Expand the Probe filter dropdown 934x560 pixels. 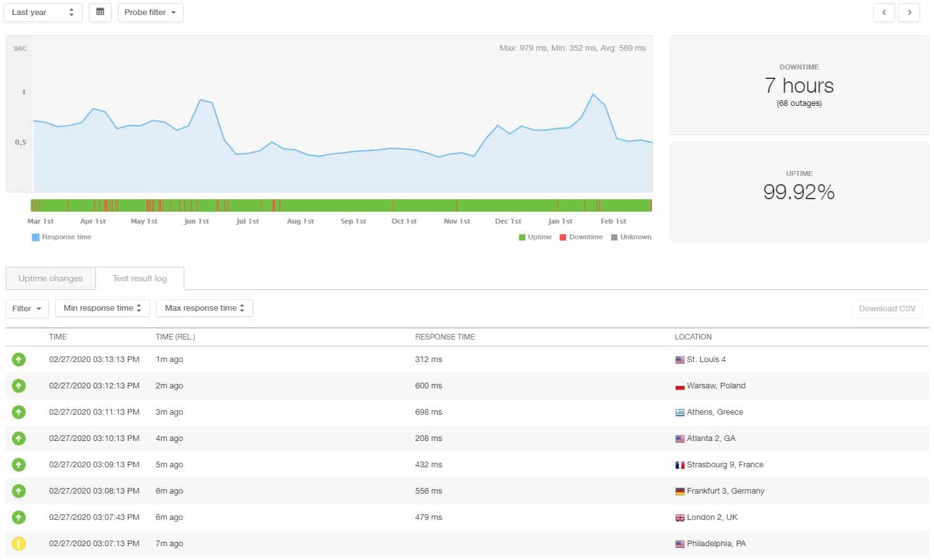[x=150, y=13]
